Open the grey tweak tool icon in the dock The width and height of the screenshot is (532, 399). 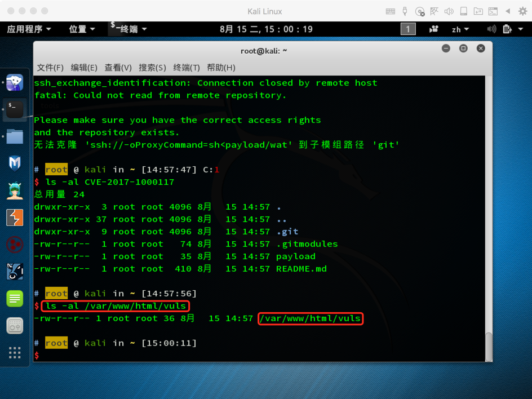click(15, 326)
